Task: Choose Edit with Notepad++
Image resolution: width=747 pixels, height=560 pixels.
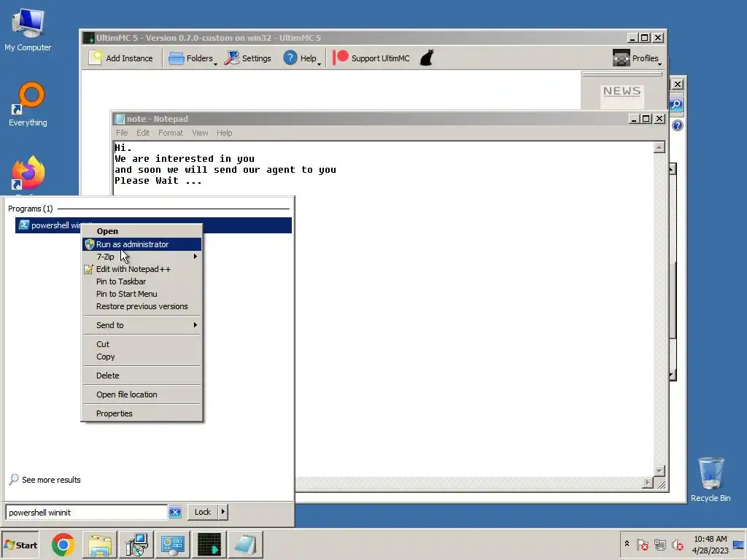Action: pos(142,269)
